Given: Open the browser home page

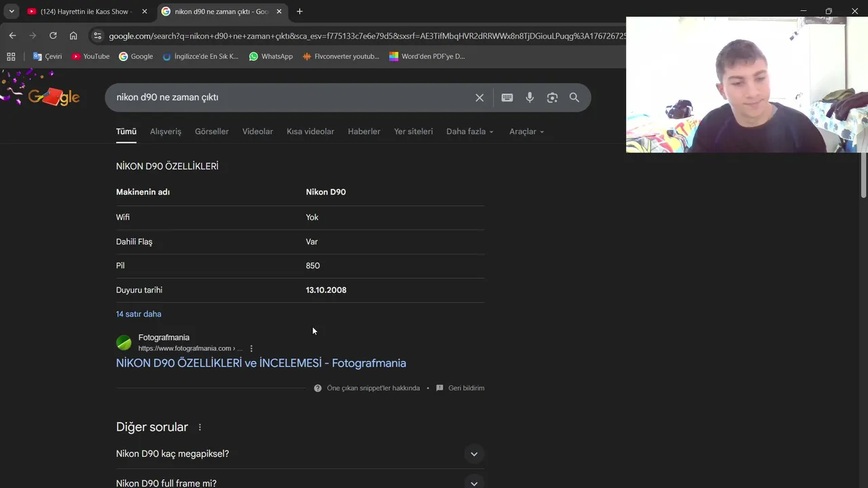Looking at the screenshot, I should tap(73, 36).
